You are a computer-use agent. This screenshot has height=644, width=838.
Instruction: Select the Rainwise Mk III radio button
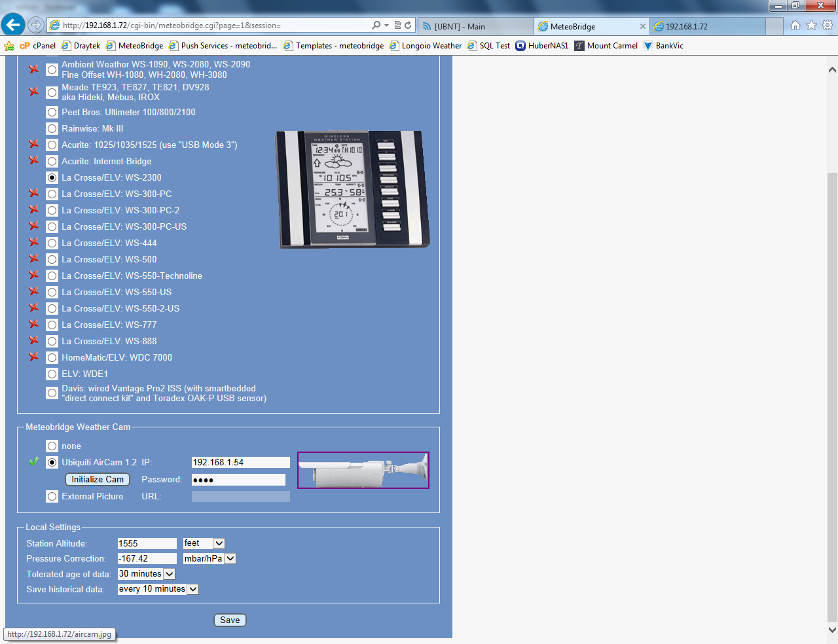(x=52, y=129)
